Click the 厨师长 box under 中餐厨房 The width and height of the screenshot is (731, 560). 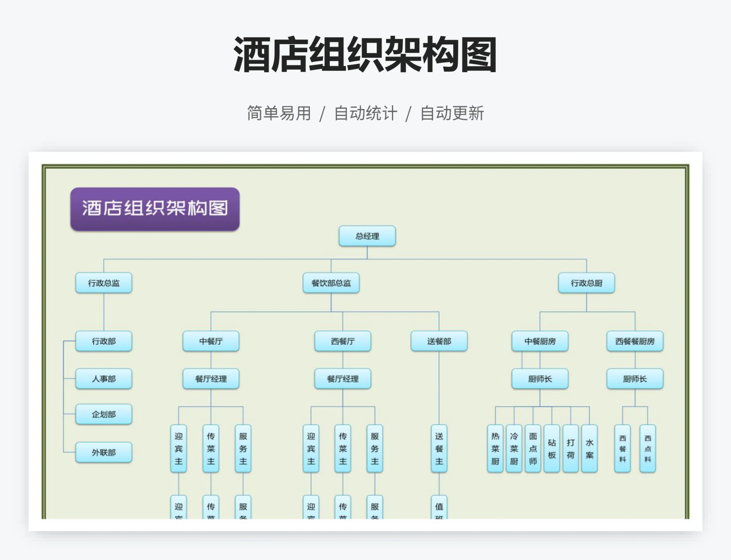(539, 379)
